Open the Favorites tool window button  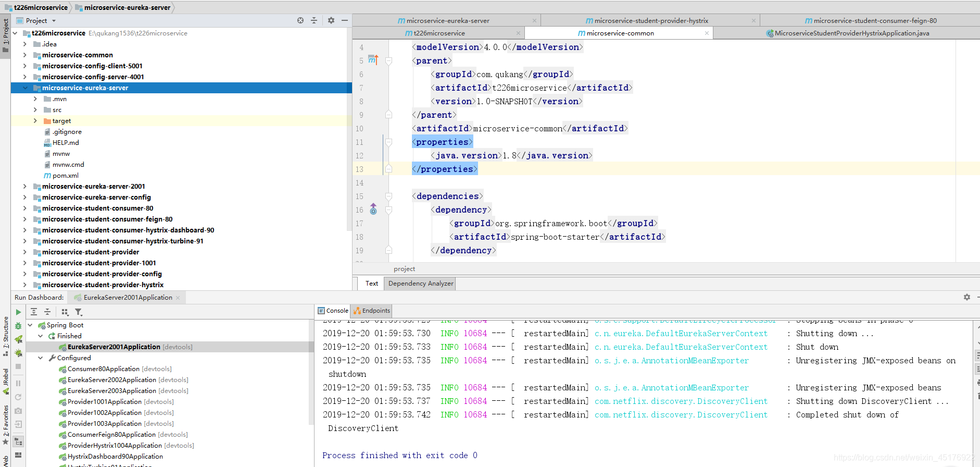tap(6, 424)
